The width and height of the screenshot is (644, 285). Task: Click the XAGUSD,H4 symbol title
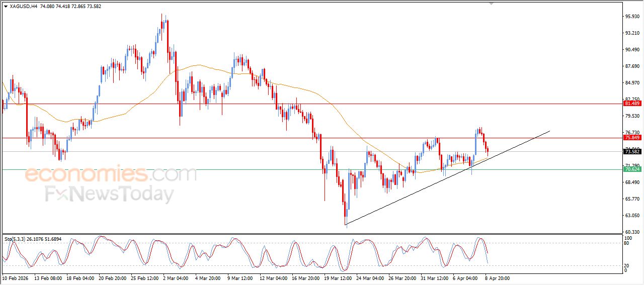tap(23, 7)
